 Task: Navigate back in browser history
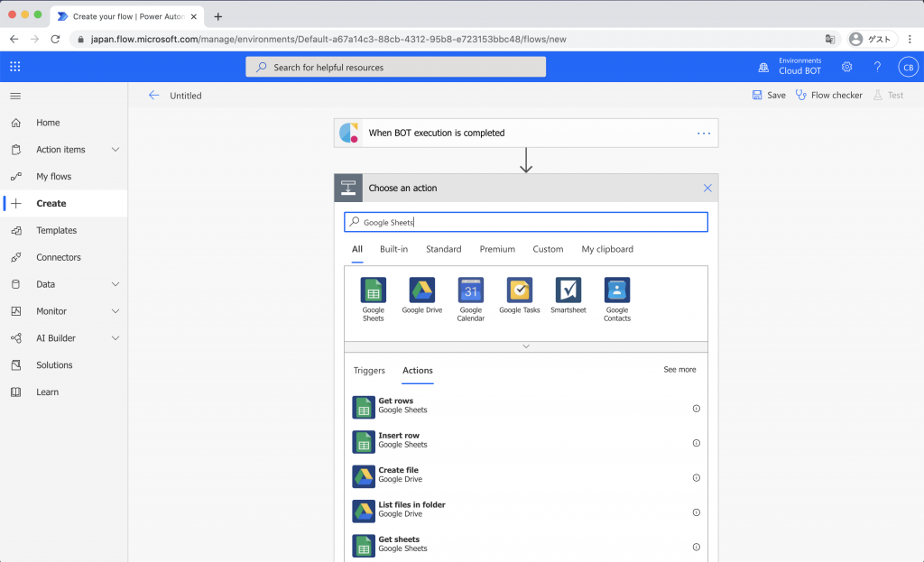(x=14, y=39)
